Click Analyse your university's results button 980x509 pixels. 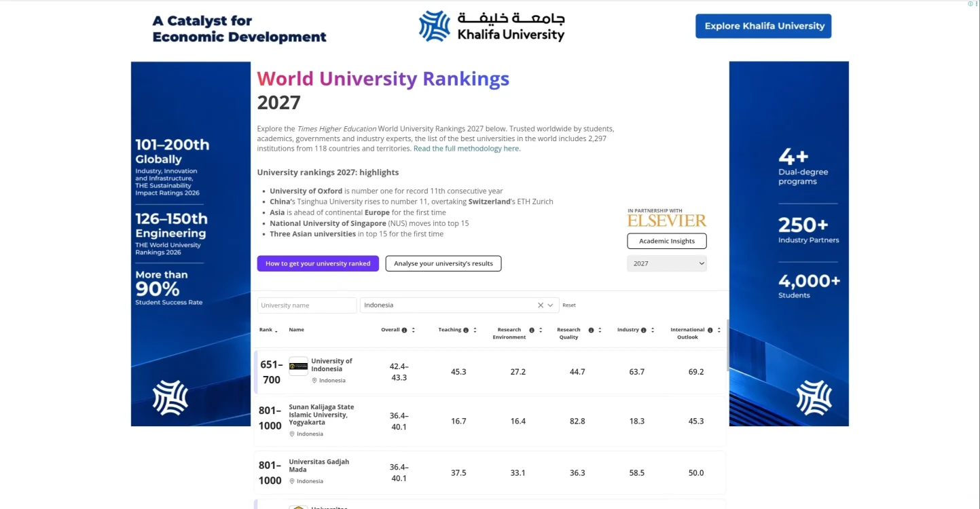click(x=443, y=263)
